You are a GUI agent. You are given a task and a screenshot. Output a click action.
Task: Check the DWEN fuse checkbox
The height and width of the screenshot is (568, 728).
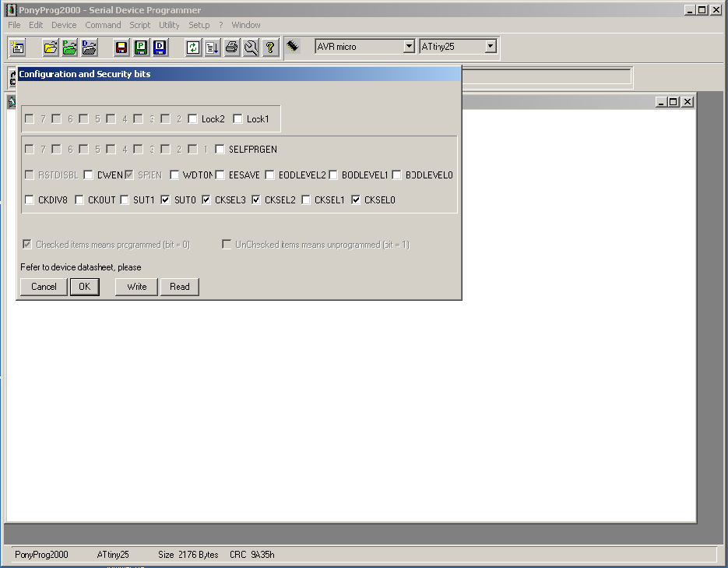tap(88, 175)
